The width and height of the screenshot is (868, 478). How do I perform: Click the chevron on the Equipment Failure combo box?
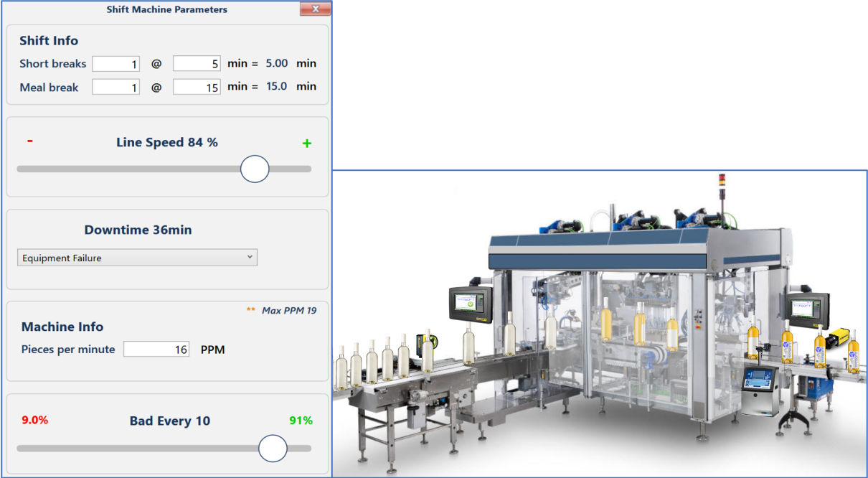(250, 257)
